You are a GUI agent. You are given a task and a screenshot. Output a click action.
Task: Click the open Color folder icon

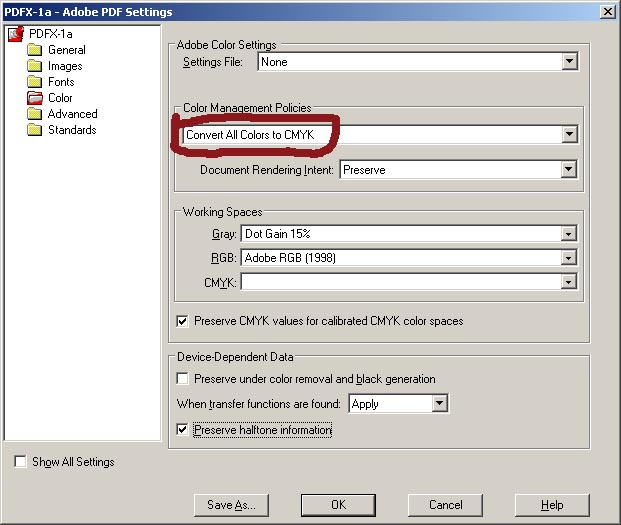pos(34,98)
